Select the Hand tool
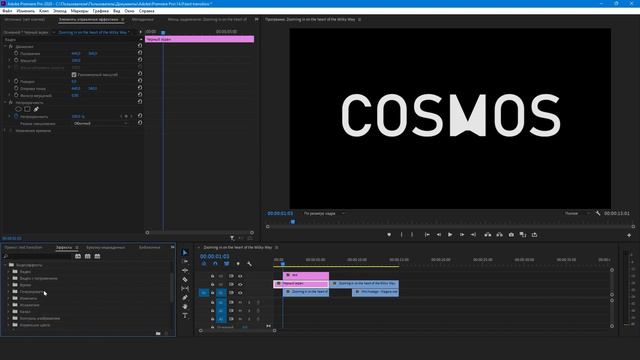The image size is (640, 360). pos(185,307)
